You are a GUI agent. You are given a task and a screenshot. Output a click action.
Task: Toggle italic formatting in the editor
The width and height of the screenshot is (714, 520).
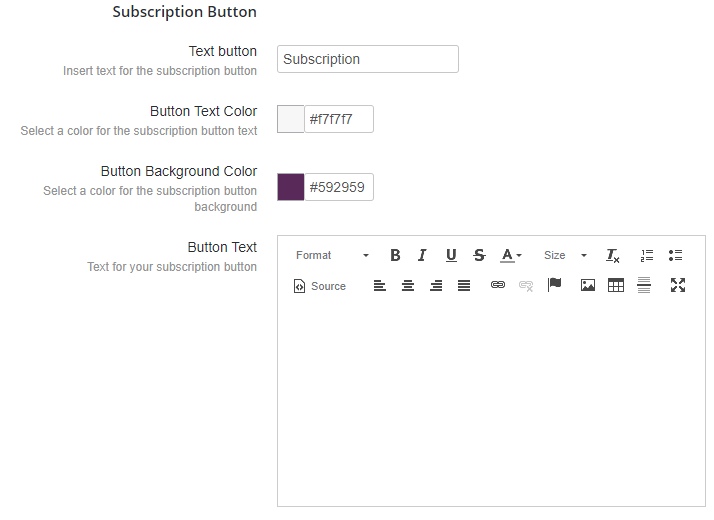(422, 255)
